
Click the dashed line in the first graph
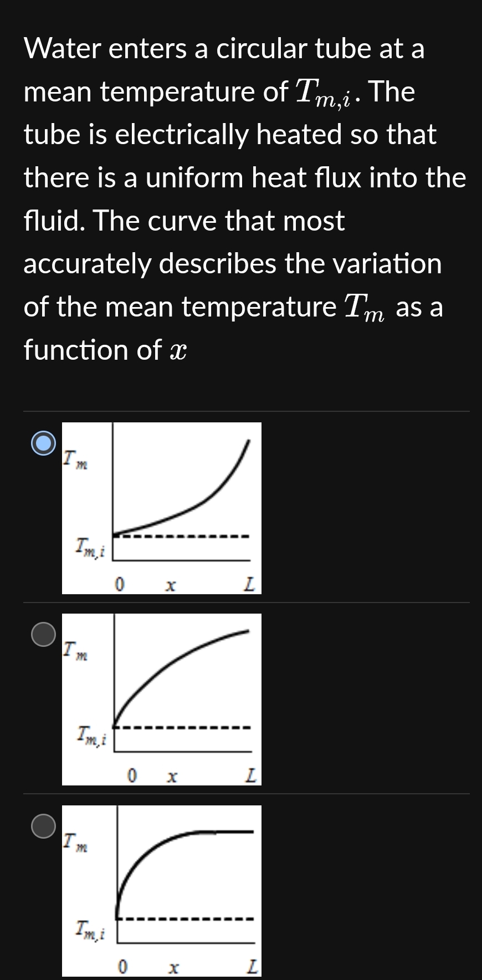coord(183,537)
